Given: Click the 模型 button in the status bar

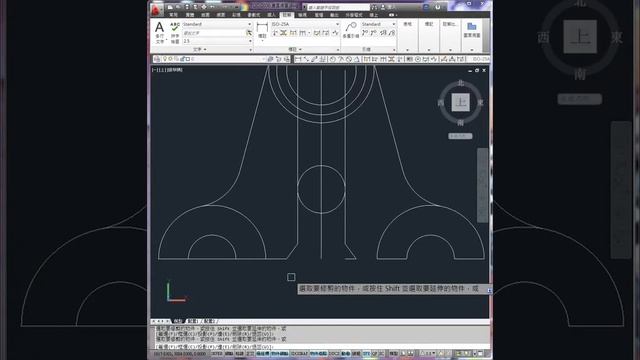Looking at the screenshot, I should (x=393, y=353).
